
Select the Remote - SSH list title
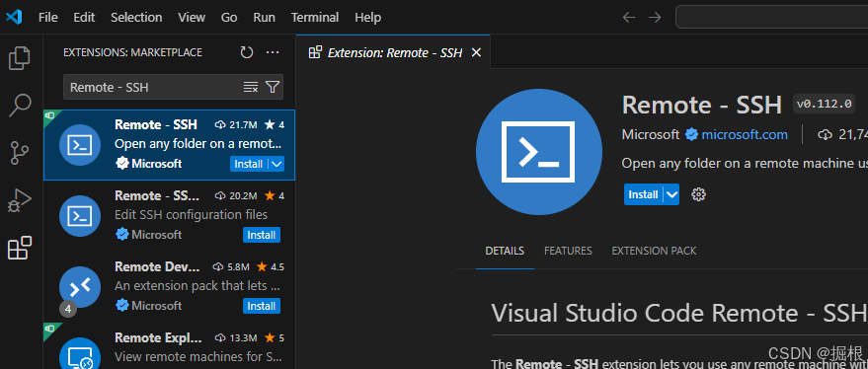(156, 124)
